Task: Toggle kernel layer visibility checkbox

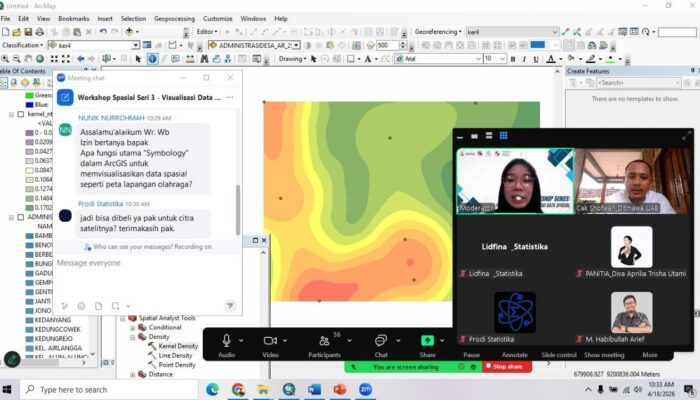Action: tap(21, 114)
